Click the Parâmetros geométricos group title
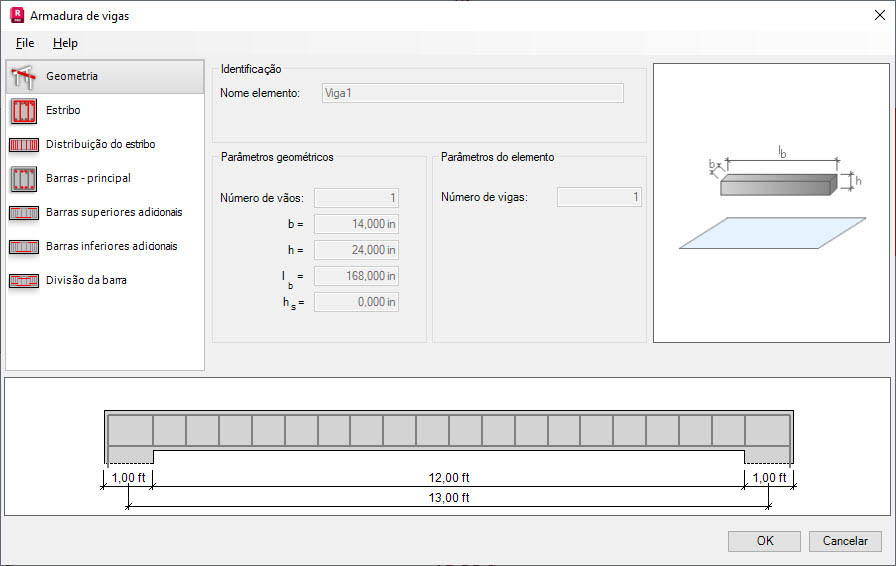The width and height of the screenshot is (896, 566). (x=277, y=157)
